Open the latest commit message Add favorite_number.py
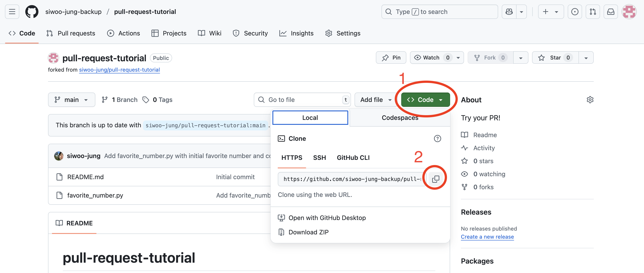The height and width of the screenshot is (273, 644). 187,156
